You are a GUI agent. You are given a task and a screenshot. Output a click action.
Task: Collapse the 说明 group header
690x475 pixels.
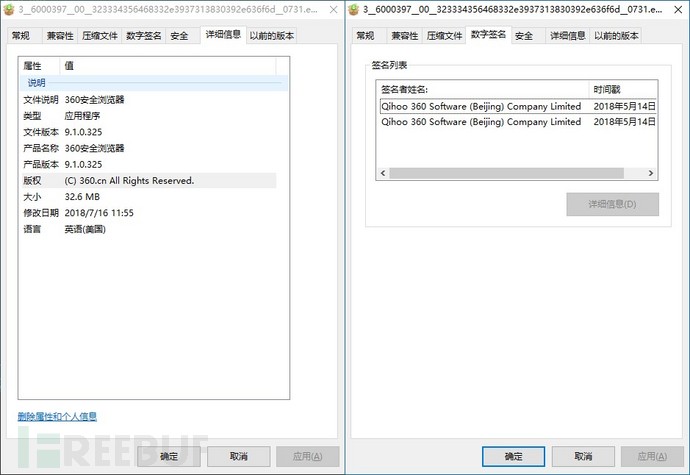(x=154, y=83)
